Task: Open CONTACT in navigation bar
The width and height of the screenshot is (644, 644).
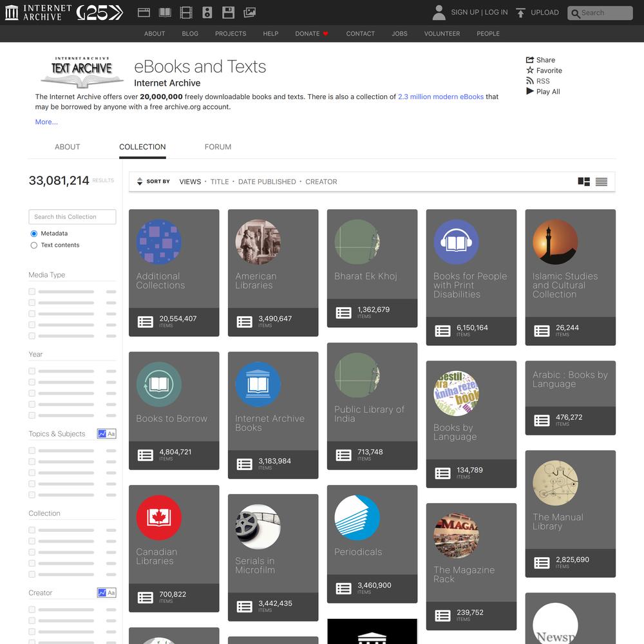Action: (360, 33)
